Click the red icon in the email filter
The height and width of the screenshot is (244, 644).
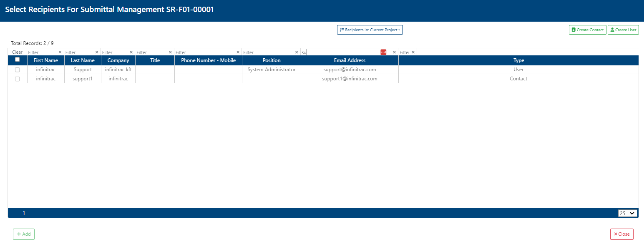tap(384, 52)
